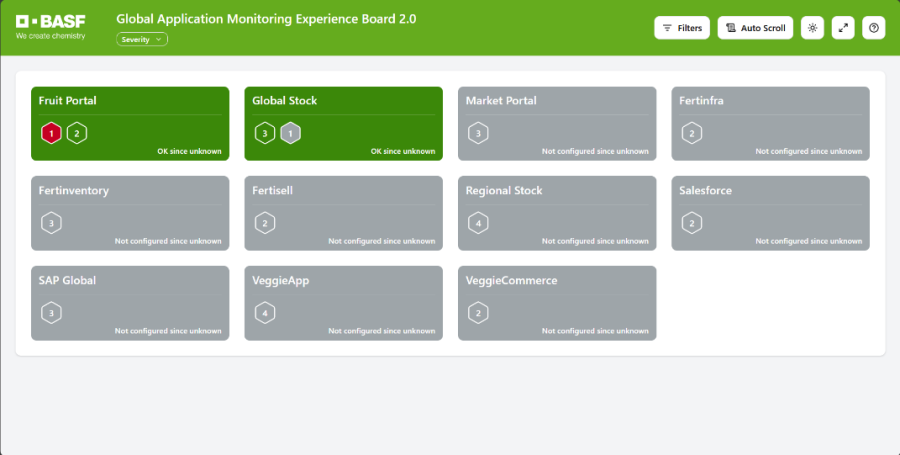Click 'Not configured since unknown' in Market Portal

[x=595, y=151]
